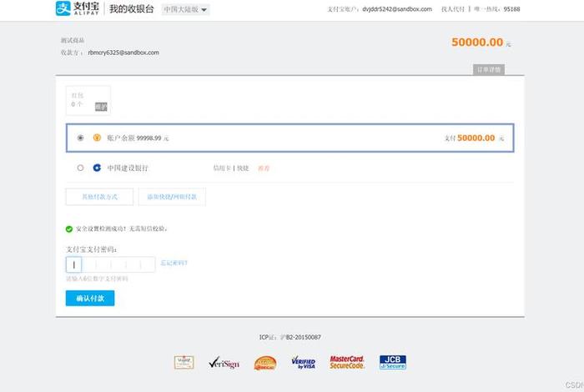The image size is (584, 392).
Task: Click the 账户余额 99998.99 text
Action: tap(138, 138)
